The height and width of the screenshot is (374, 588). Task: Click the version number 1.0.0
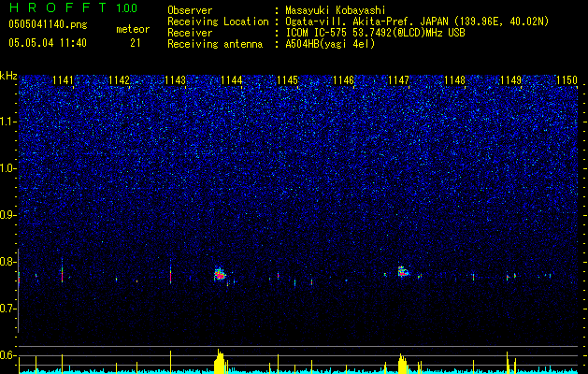(127, 8)
